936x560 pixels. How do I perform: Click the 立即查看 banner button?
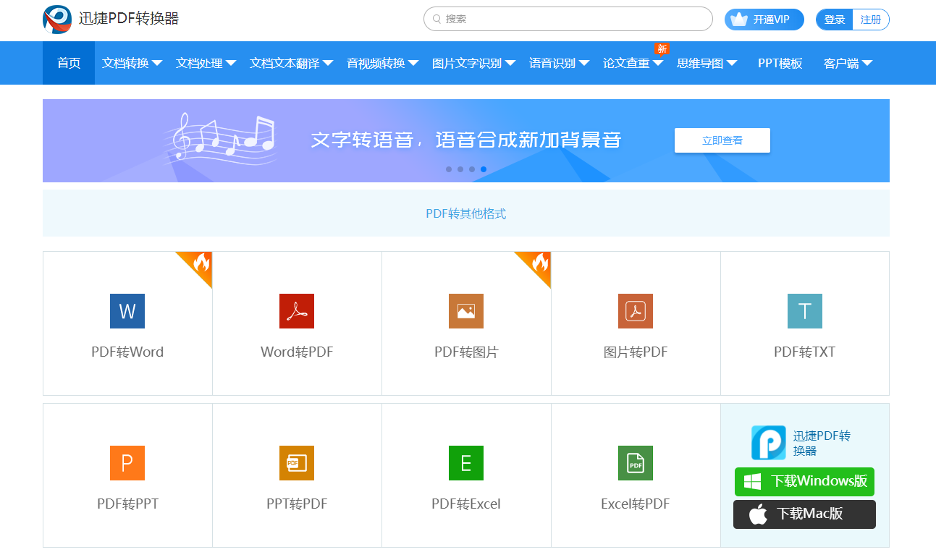pos(722,140)
